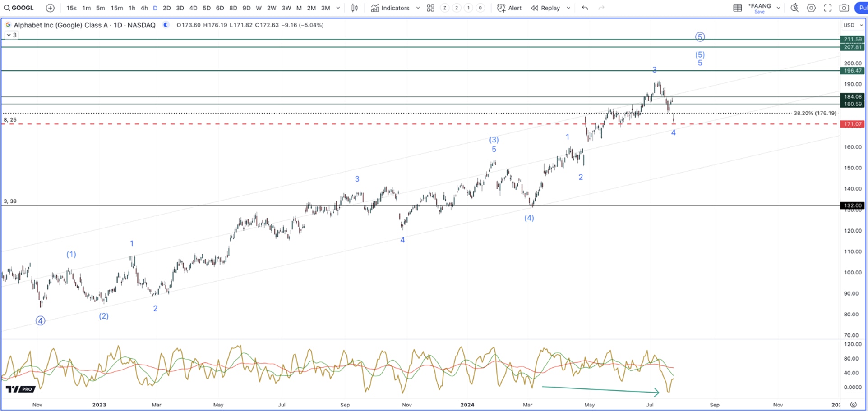Select the 15s timeframe
Viewport: 868px width, 411px height.
tap(71, 8)
